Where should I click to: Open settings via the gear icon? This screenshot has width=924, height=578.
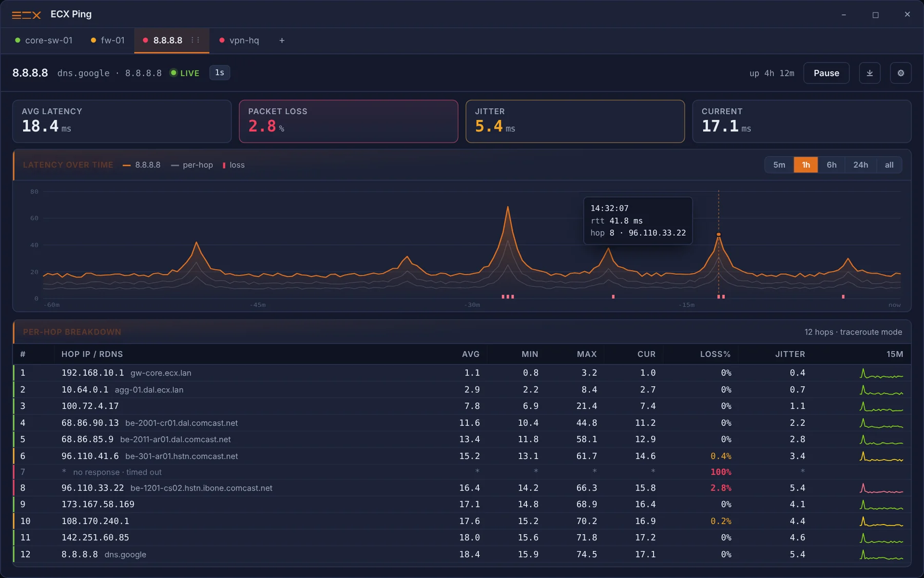[x=900, y=73]
